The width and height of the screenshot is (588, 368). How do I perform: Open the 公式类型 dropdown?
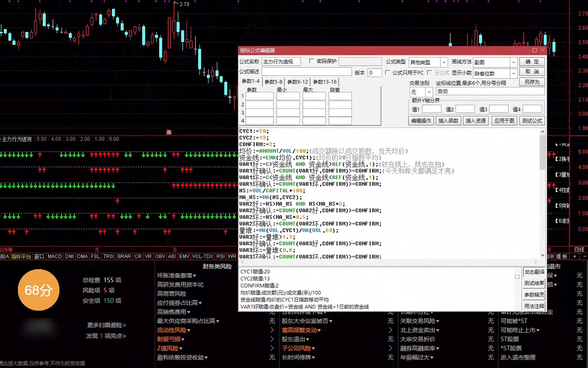[444, 62]
